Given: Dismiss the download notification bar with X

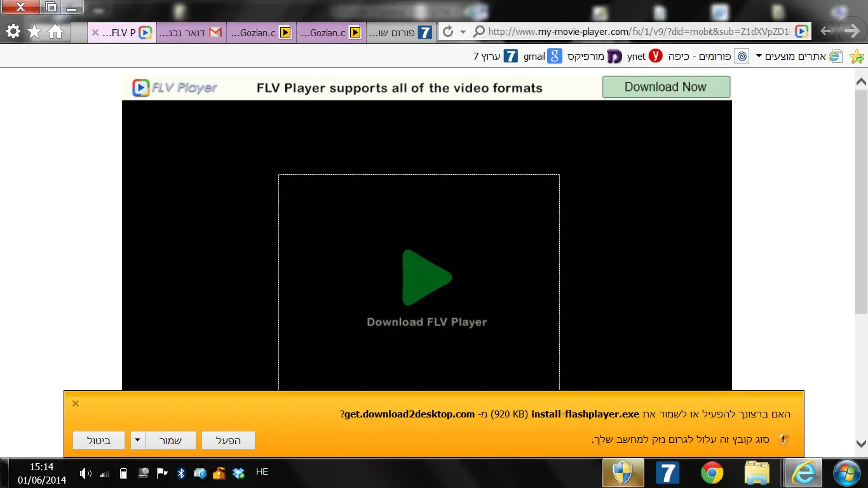Looking at the screenshot, I should pos(76,403).
